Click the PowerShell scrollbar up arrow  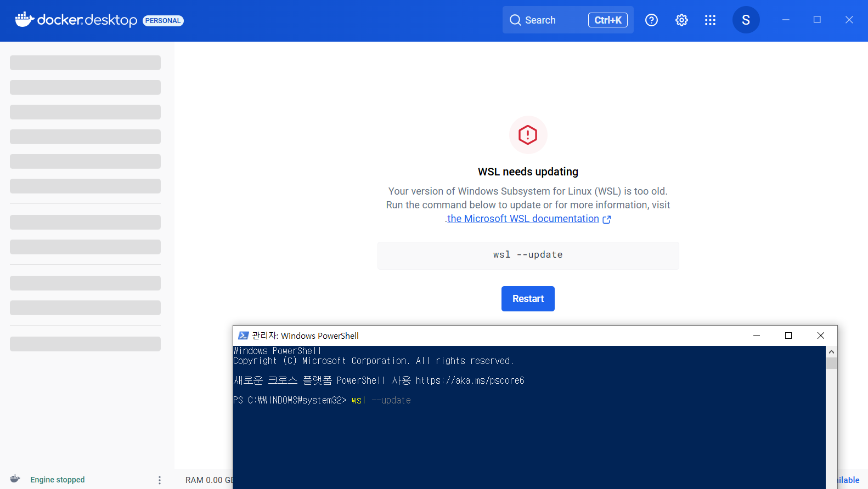[831, 351]
